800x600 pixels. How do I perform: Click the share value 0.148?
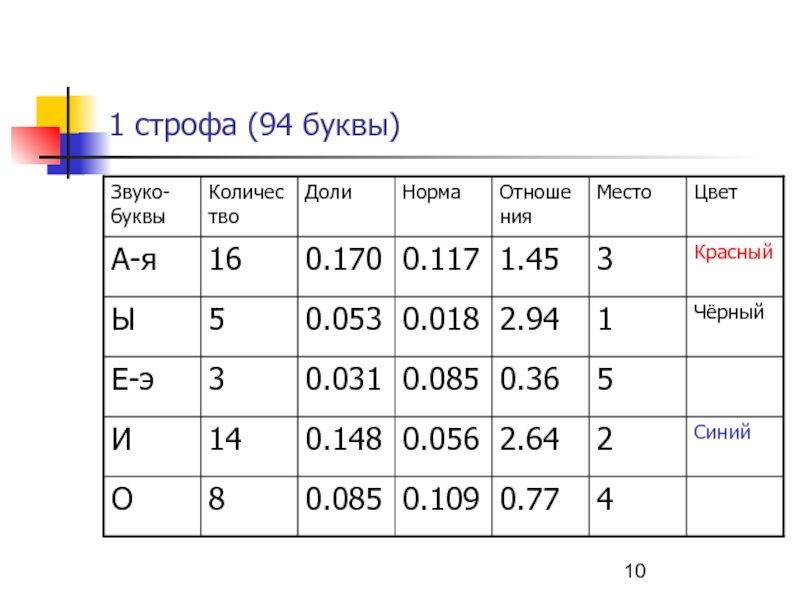pos(344,440)
